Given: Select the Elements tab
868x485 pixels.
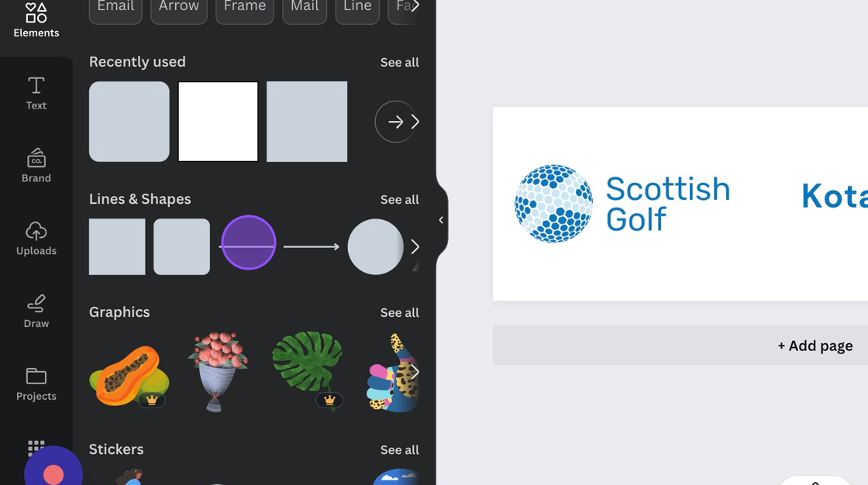Looking at the screenshot, I should point(36,20).
